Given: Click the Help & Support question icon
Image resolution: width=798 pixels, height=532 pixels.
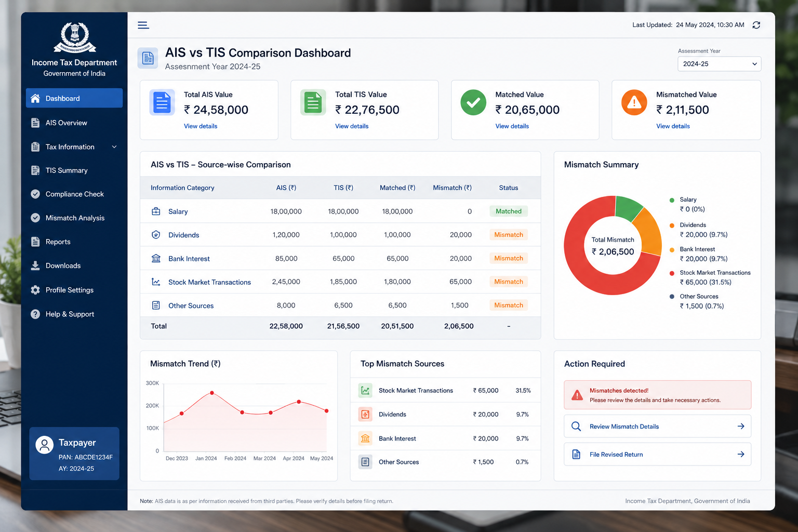Looking at the screenshot, I should point(35,314).
